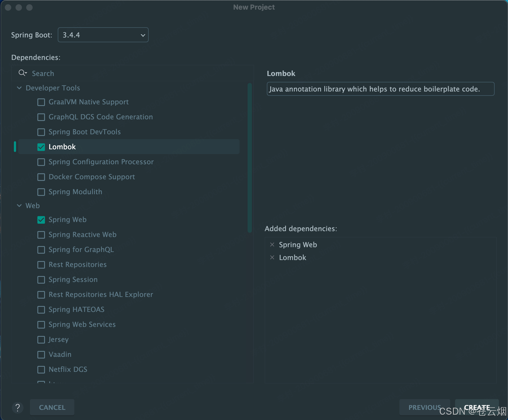Check Spring for GraphQL
This screenshot has width=508, height=420.
click(x=41, y=250)
